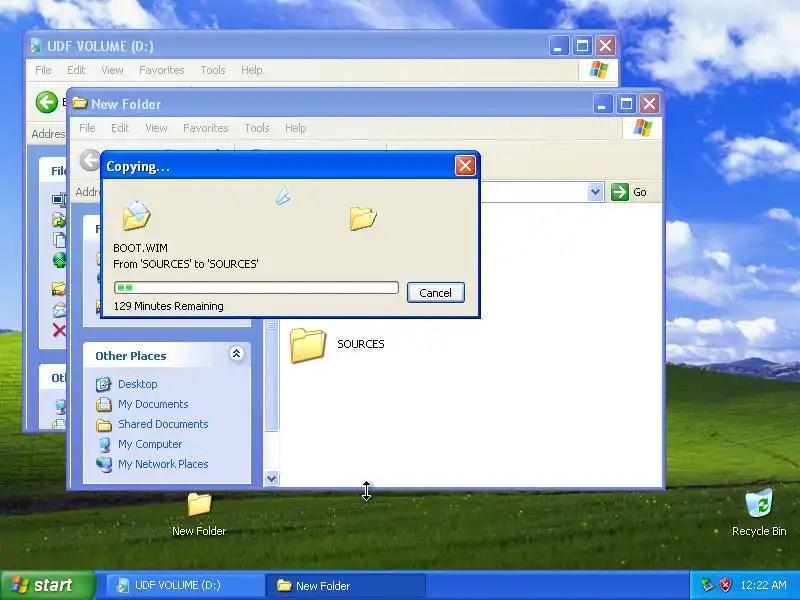Screen dimensions: 800x600
Task: Open View menu in UDF VOLUME window
Action: pyautogui.click(x=112, y=70)
